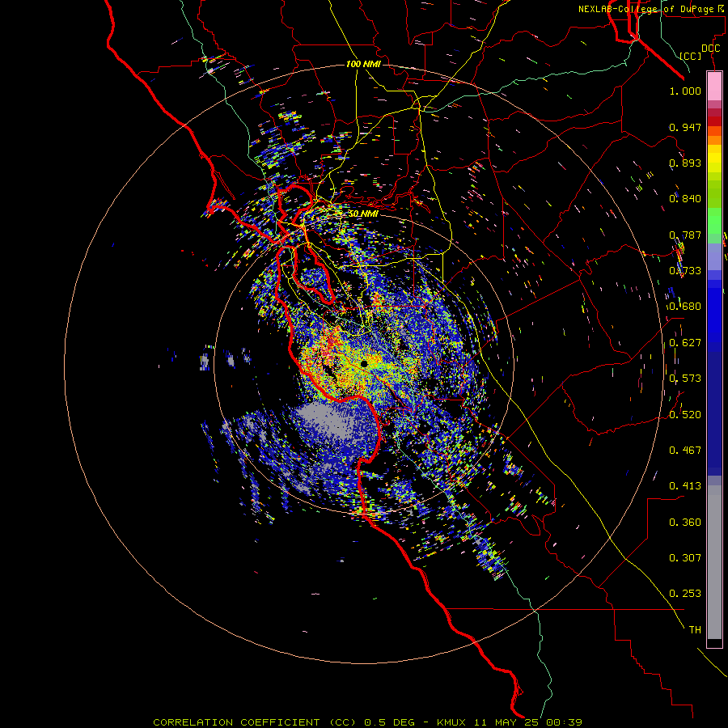This screenshot has height=728, width=728.
Task: Select the 0.947 value on the color scale
Action: [685, 127]
